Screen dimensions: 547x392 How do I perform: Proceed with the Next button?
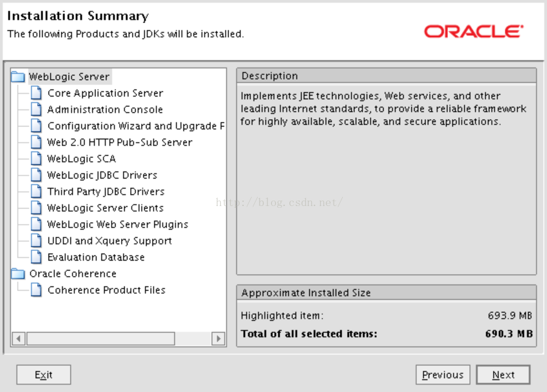[503, 375]
